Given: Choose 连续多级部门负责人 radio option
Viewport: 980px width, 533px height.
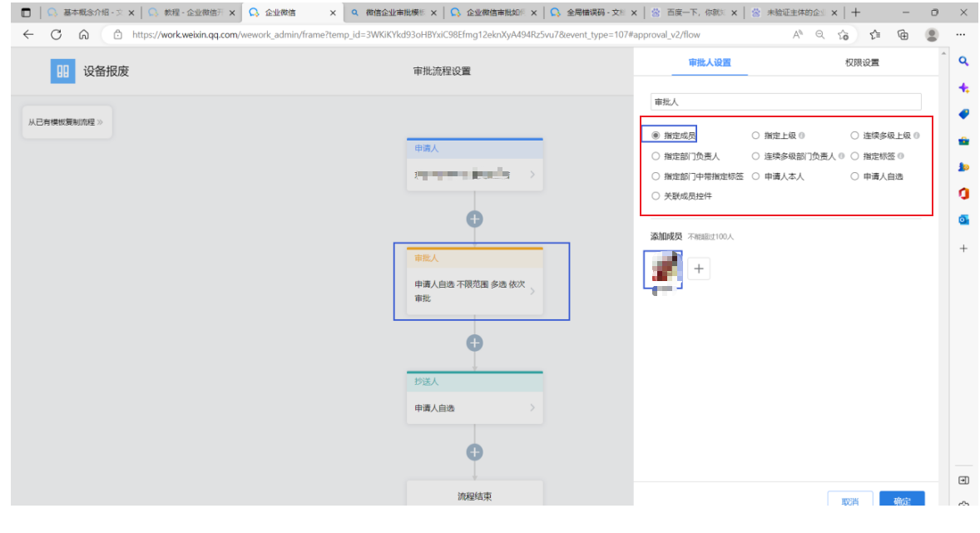Looking at the screenshot, I should tap(755, 156).
